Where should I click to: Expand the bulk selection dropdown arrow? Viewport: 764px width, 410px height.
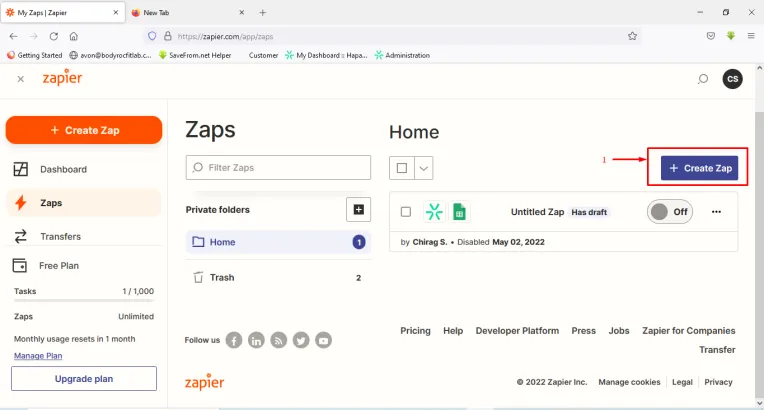pyautogui.click(x=424, y=168)
